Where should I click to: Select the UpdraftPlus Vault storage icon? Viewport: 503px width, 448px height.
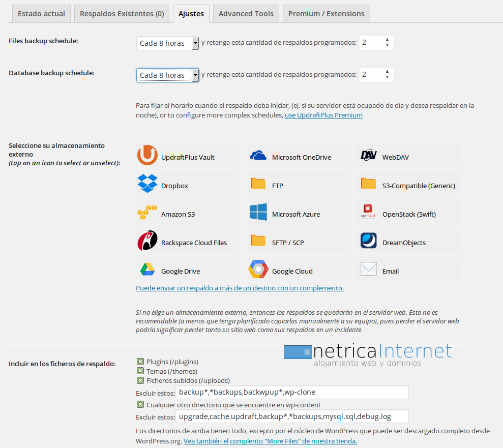[147, 155]
